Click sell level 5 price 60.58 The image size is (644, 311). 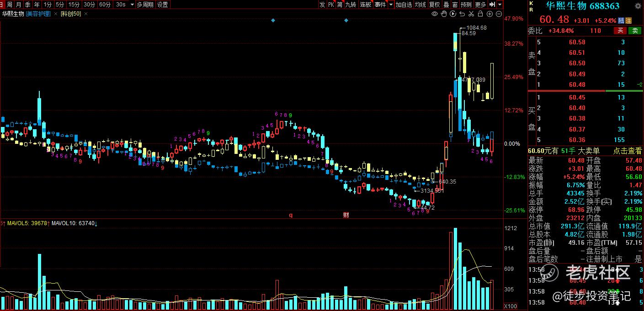577,42
